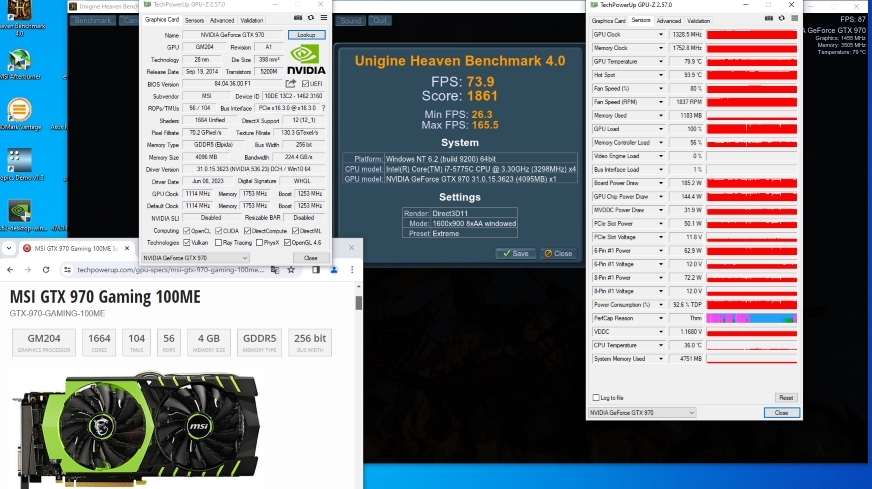Click the GPU Load red graph

751,129
